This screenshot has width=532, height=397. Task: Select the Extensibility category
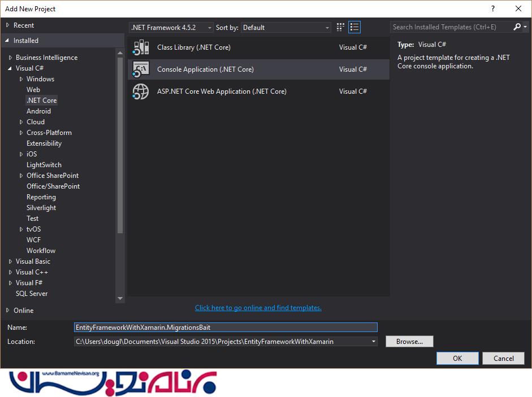(44, 143)
